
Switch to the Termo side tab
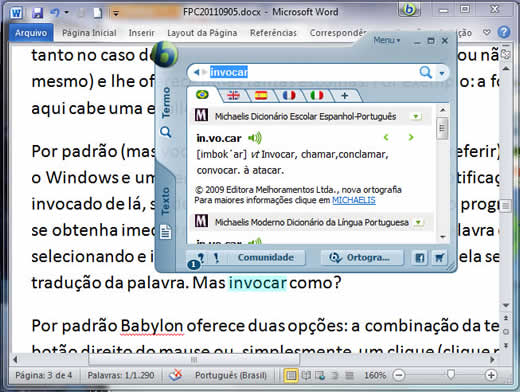click(166, 112)
